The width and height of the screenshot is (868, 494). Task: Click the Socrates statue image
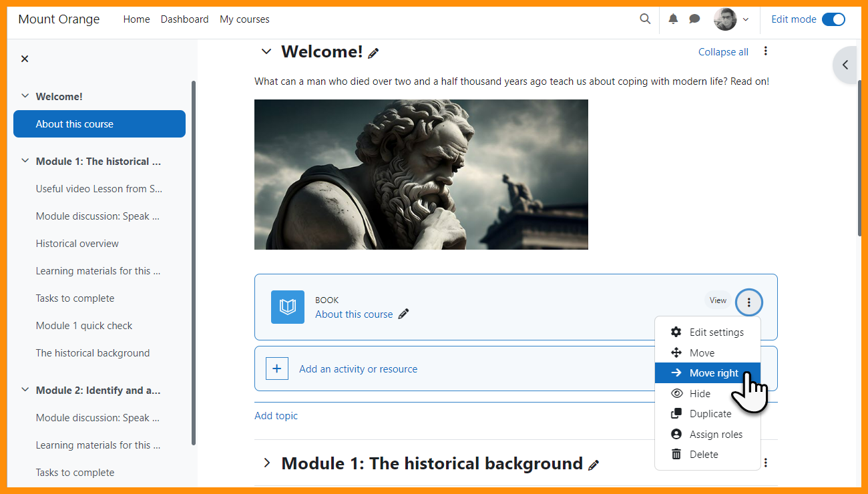421,174
